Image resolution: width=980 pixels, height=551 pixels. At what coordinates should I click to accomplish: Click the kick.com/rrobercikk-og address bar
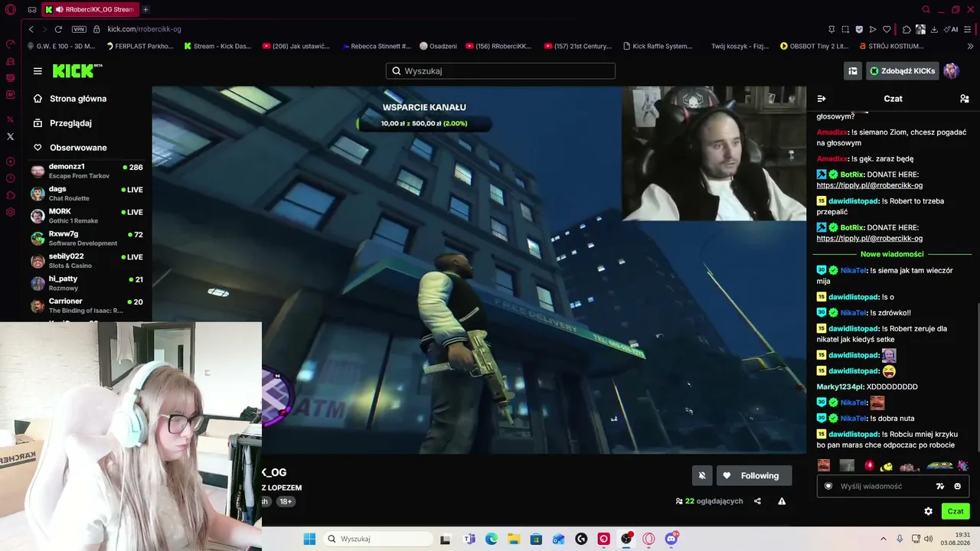(x=144, y=29)
